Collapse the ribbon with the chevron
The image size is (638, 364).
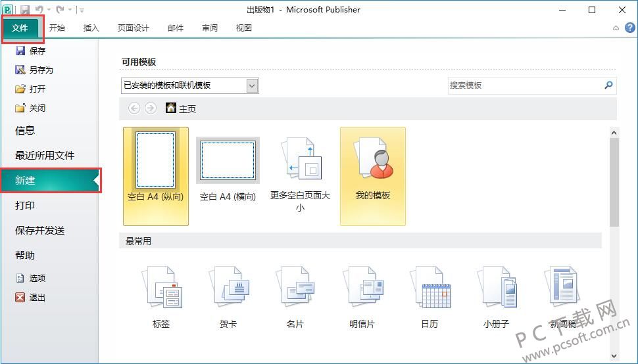(616, 28)
